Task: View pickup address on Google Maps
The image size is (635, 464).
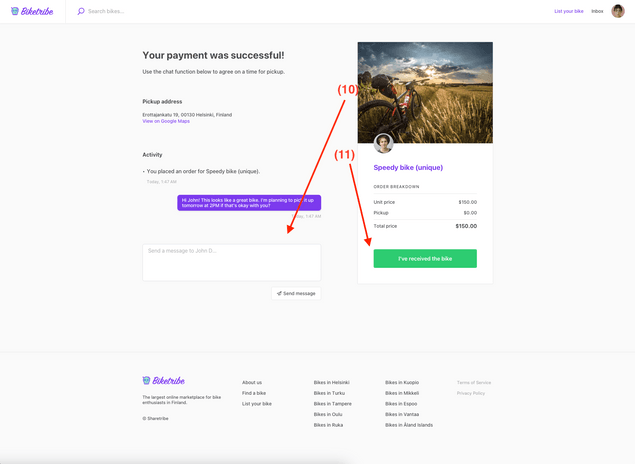Action: pyautogui.click(x=166, y=121)
